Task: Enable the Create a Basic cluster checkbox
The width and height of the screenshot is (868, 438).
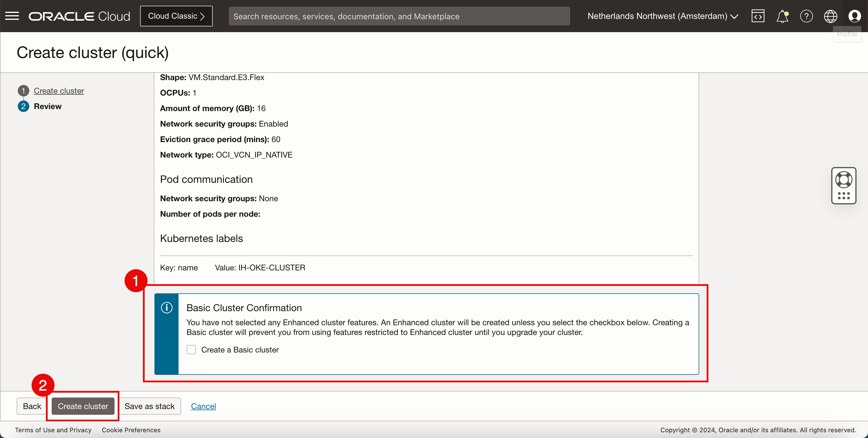Action: click(x=191, y=350)
